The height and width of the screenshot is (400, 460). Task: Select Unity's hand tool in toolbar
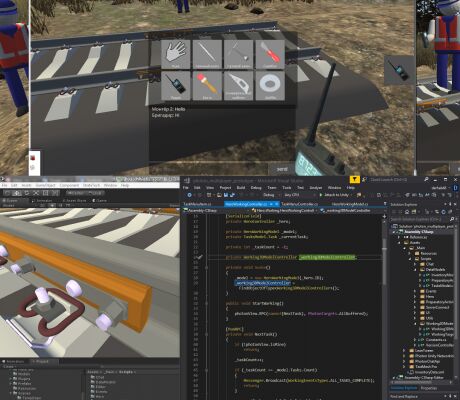pos(7,193)
